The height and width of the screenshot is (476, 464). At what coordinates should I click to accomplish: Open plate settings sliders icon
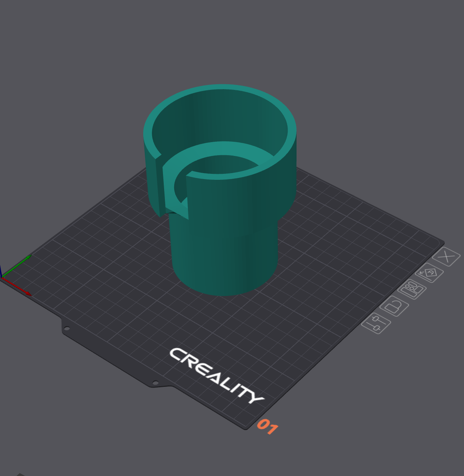point(376,323)
